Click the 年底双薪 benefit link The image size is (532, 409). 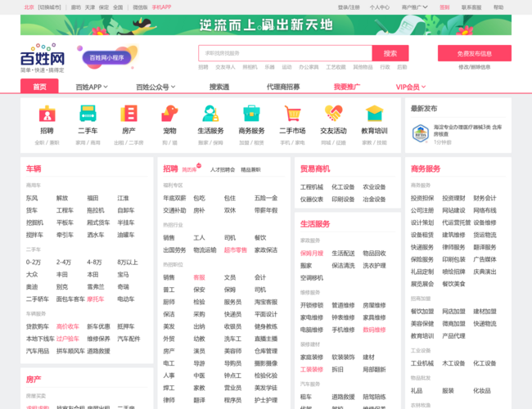174,198
